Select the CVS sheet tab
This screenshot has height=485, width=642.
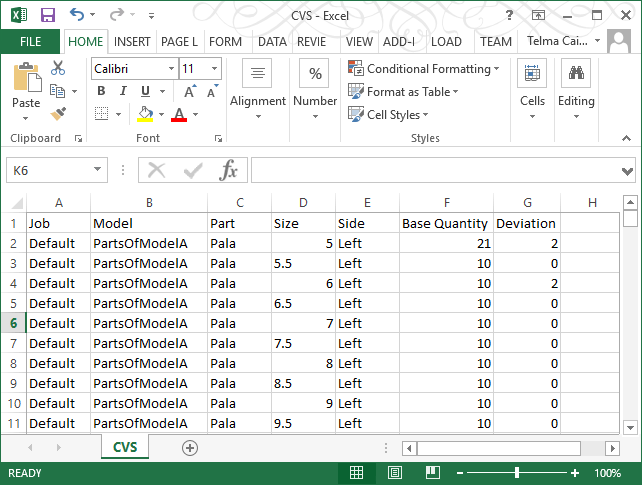coord(125,447)
